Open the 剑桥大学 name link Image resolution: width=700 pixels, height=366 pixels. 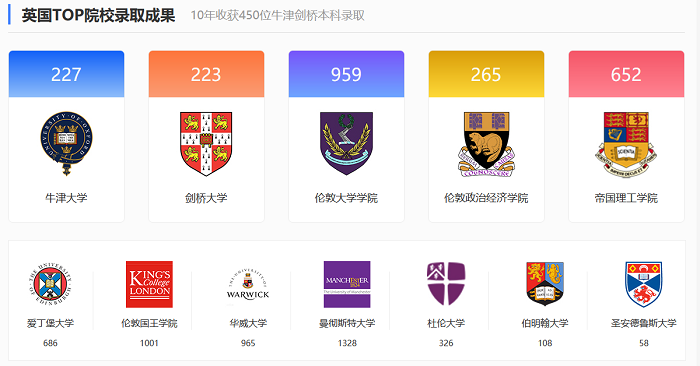(x=206, y=198)
